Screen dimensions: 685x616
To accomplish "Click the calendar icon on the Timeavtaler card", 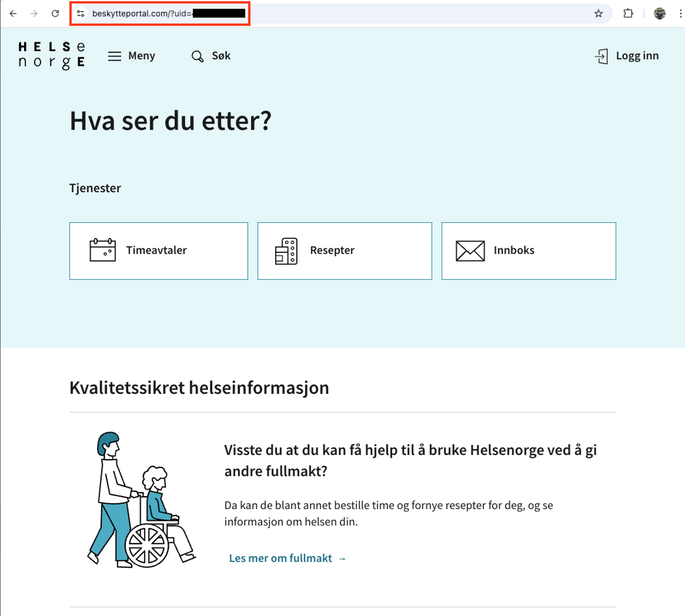I will coord(101,250).
